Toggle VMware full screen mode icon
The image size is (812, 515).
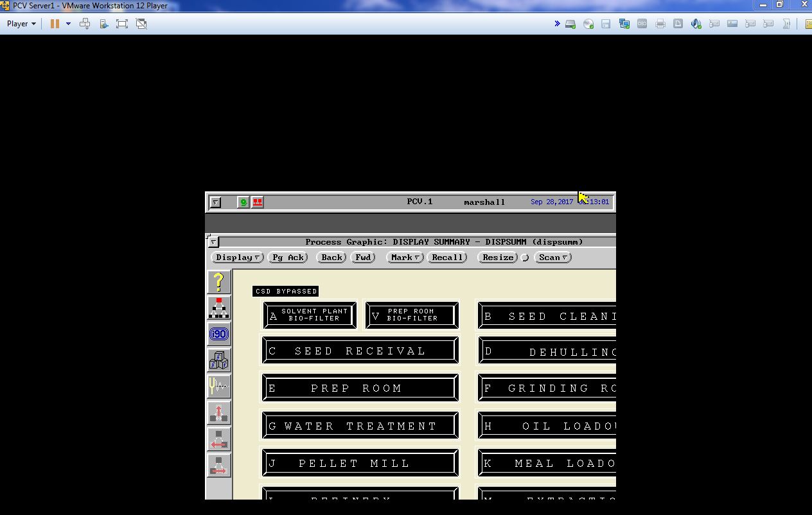pyautogui.click(x=122, y=24)
